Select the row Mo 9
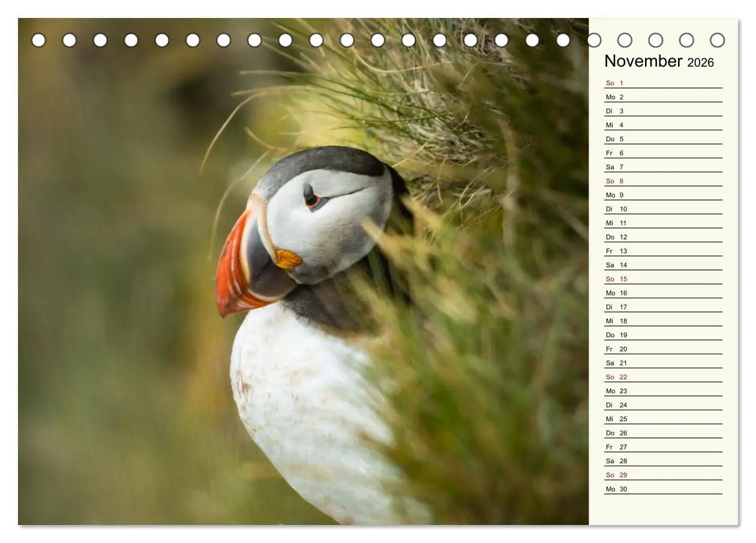 pos(663,194)
